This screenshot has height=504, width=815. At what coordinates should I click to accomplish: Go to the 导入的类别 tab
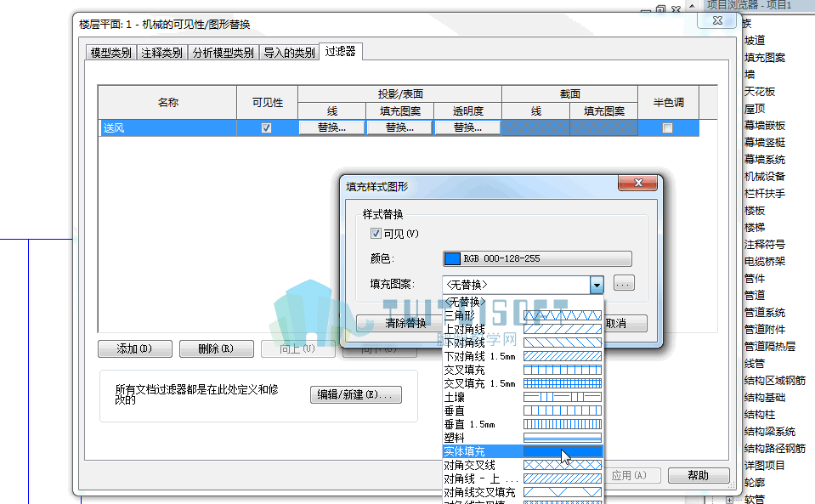tap(289, 53)
